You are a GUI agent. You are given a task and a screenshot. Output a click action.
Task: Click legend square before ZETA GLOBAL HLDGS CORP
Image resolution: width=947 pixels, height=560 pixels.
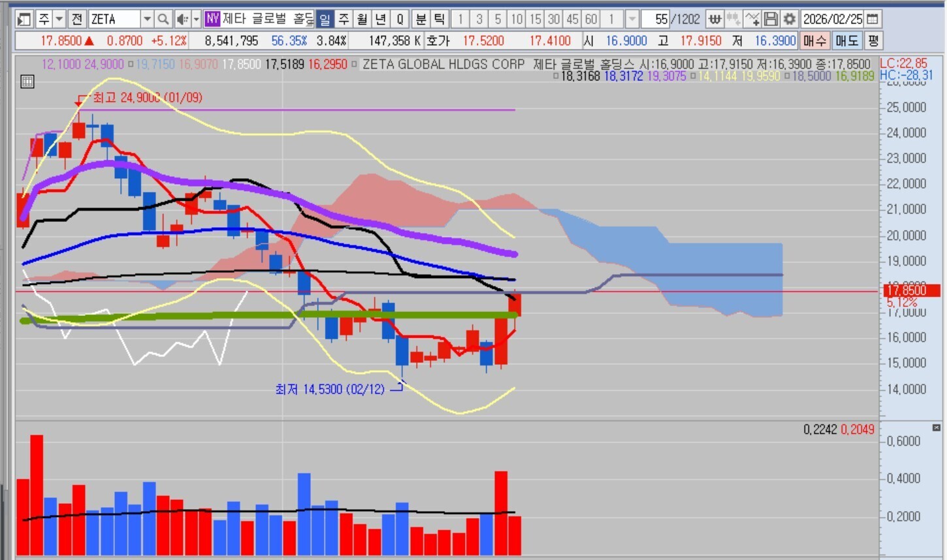pyautogui.click(x=355, y=65)
